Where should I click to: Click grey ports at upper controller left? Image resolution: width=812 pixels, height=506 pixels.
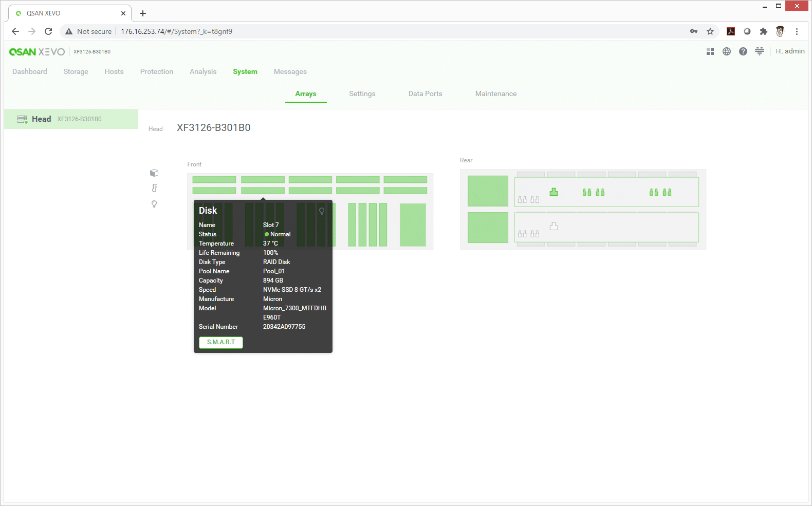[529, 199]
